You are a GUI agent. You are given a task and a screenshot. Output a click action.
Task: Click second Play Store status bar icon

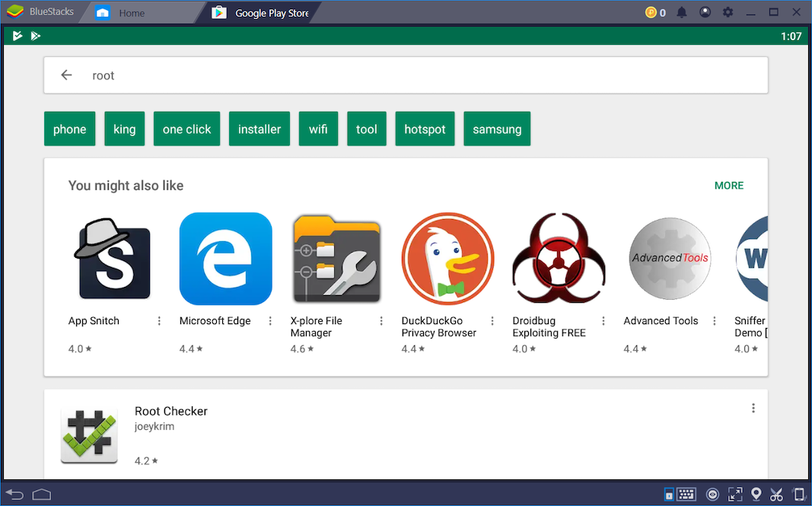click(35, 36)
